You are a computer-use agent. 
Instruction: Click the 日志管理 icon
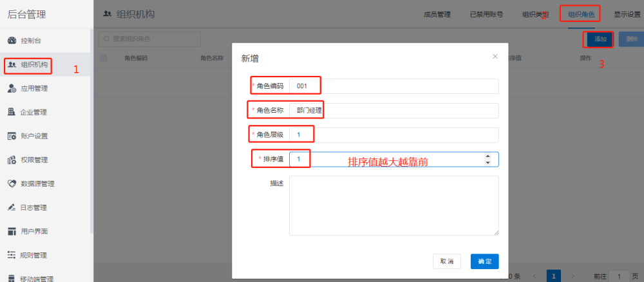click(12, 207)
